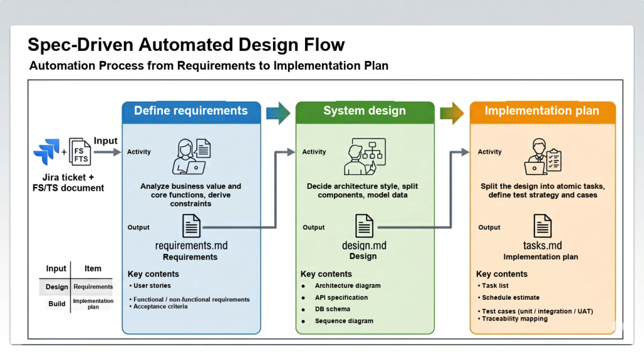Click the green-orange arrow before Implementation plan header

point(452,113)
